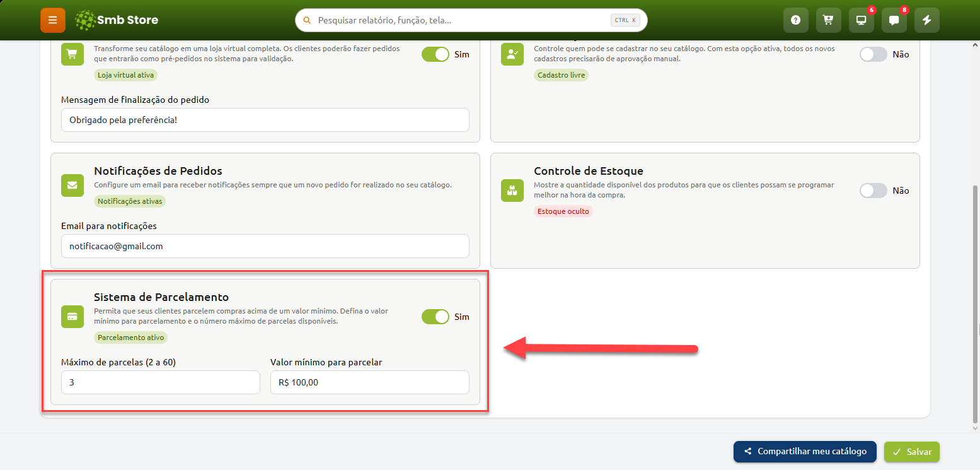Edit the Máximo de parcelas field
Screen dimensions: 980x470
point(161,382)
